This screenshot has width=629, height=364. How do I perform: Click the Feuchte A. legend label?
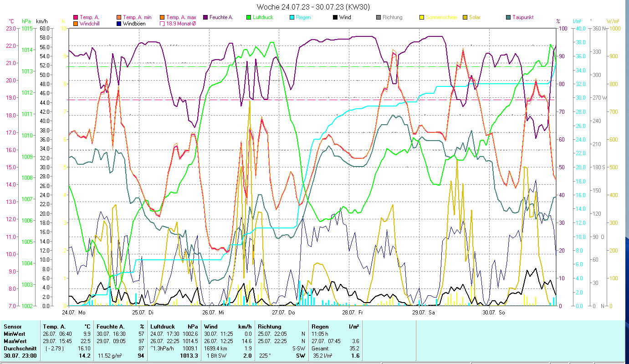(221, 18)
